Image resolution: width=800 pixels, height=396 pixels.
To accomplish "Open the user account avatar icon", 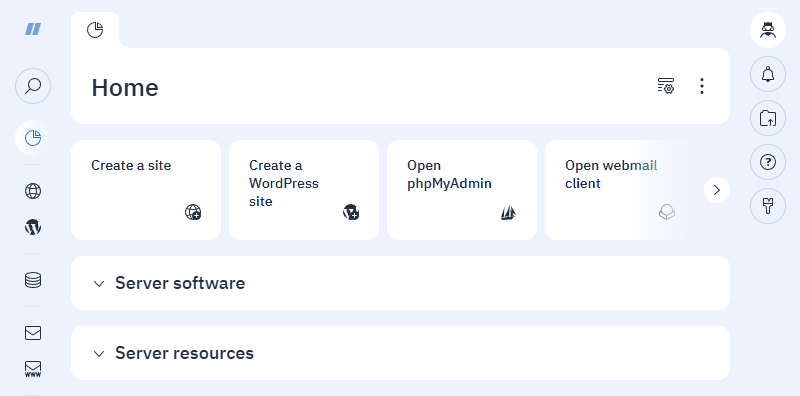I will coord(768,30).
